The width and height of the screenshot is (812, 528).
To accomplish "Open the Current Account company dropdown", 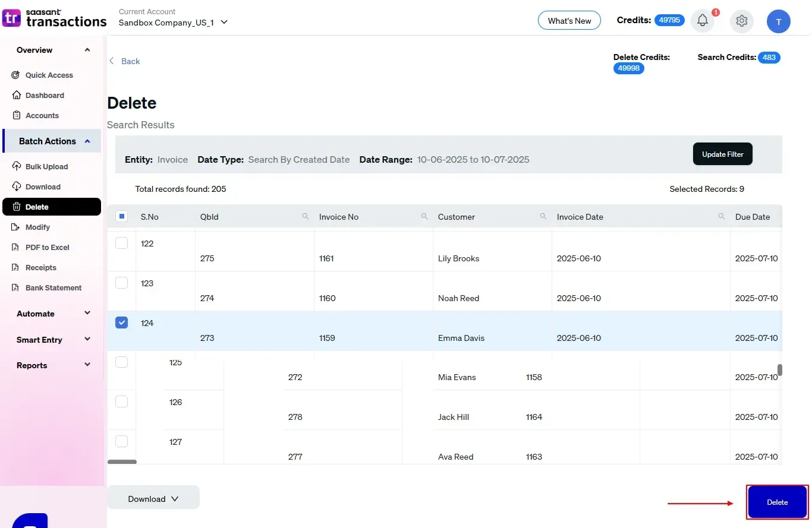I will pyautogui.click(x=173, y=23).
